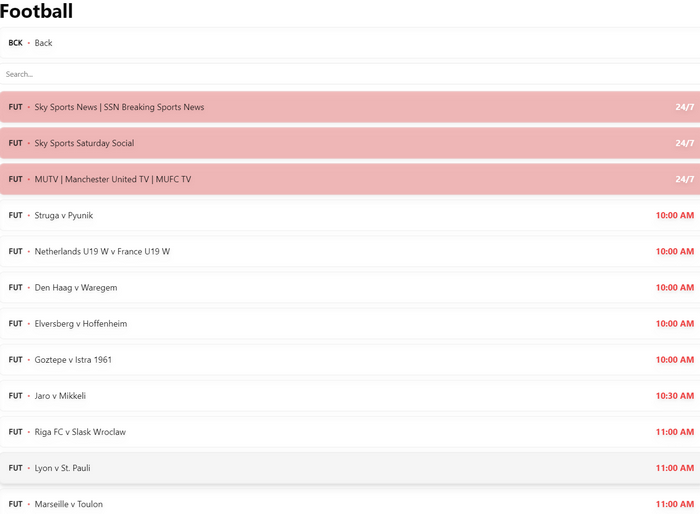This screenshot has height=514, width=700.
Task: Click FUT tag on Goztepe v Istra row
Action: click(15, 360)
